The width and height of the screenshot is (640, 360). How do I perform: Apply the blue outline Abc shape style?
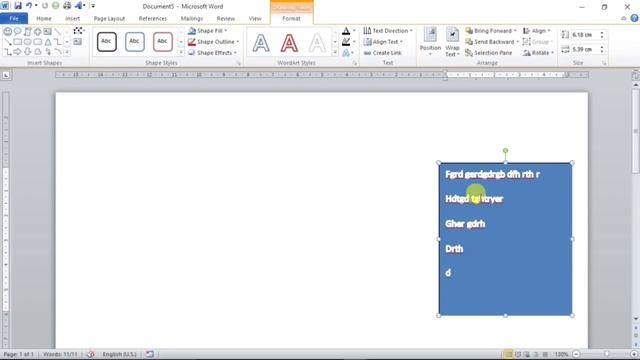click(135, 42)
